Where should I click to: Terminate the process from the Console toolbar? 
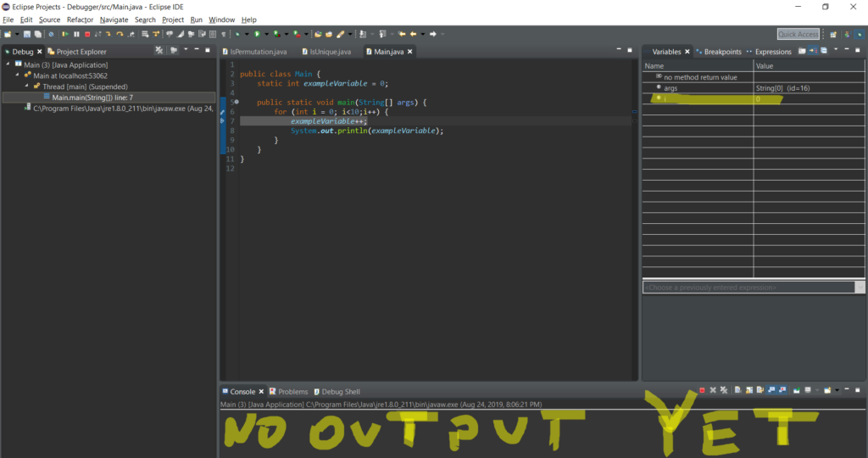click(x=702, y=391)
